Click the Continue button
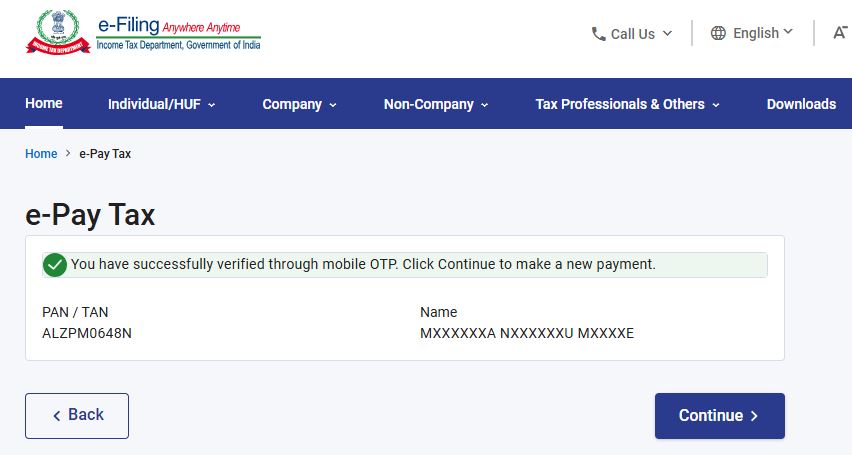 719,416
